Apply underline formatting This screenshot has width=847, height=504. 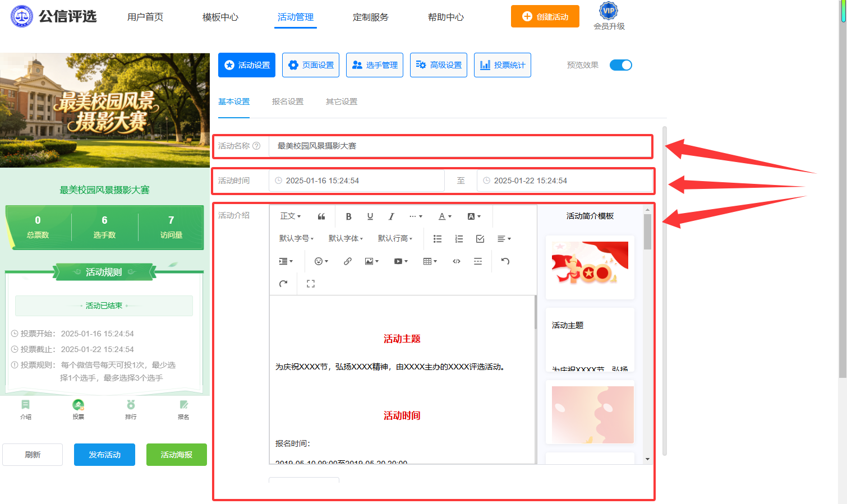[x=370, y=216]
